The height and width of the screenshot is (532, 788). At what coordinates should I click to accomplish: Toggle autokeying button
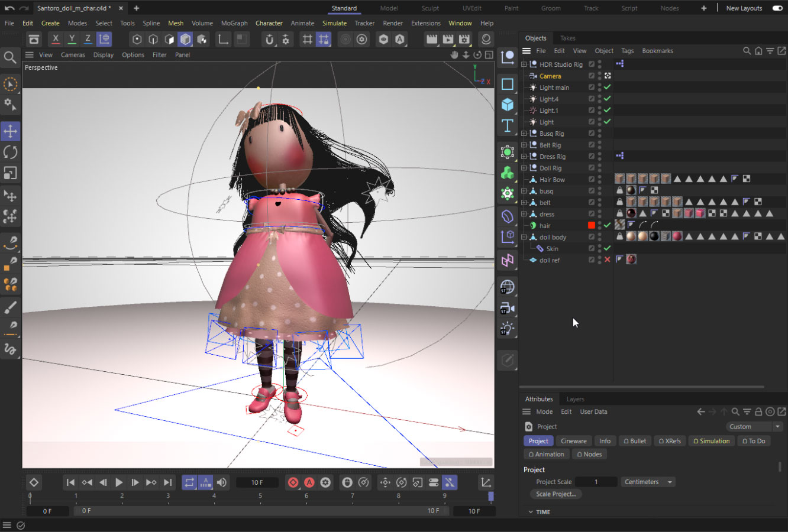tap(309, 482)
